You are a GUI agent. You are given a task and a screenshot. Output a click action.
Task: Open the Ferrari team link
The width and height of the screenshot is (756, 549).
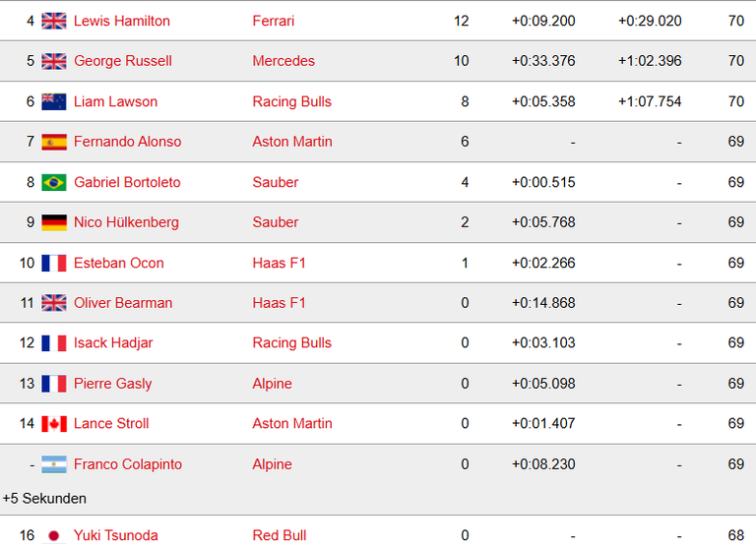[x=274, y=21]
